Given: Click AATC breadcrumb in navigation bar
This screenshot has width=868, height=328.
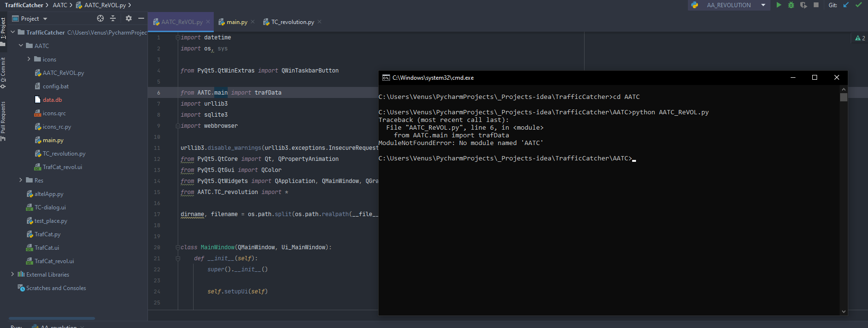Looking at the screenshot, I should pos(60,5).
